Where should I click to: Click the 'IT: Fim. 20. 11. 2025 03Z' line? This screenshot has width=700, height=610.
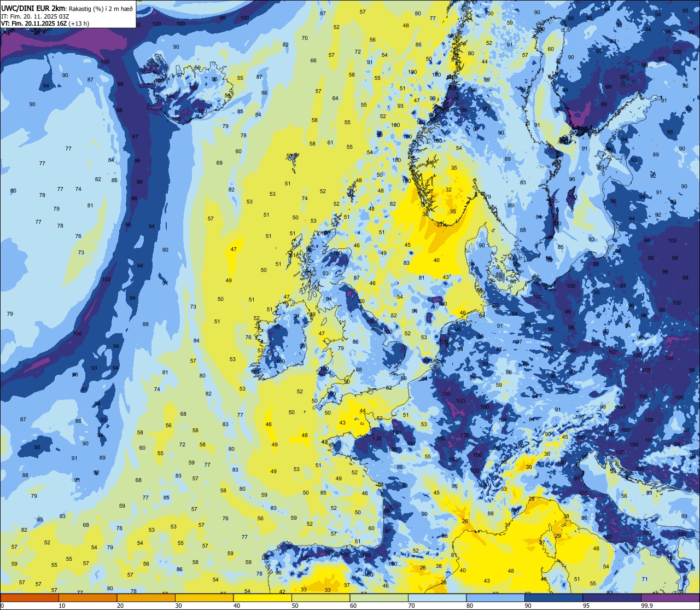point(34,16)
